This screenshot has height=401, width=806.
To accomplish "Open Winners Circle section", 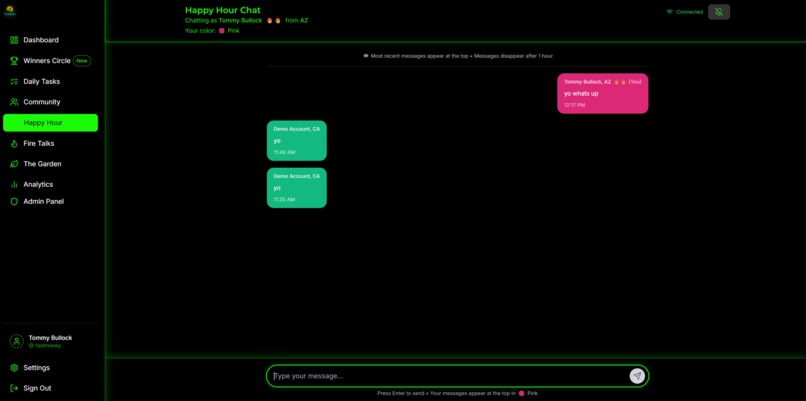I will [x=50, y=61].
